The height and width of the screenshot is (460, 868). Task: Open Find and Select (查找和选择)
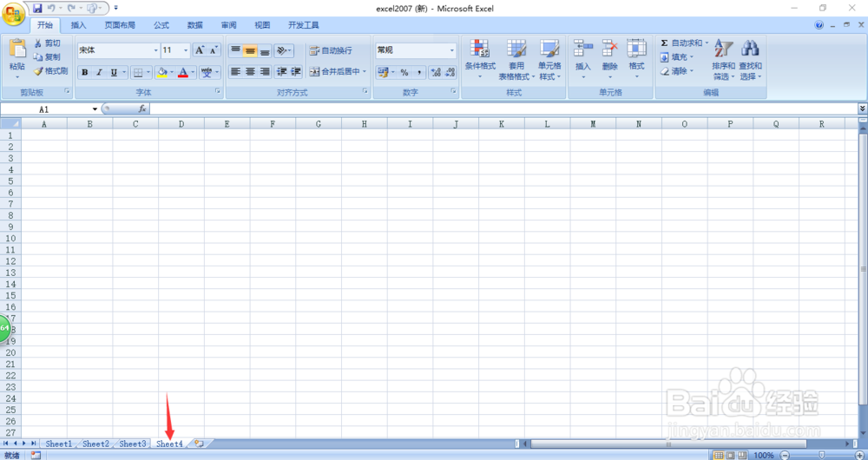click(750, 59)
